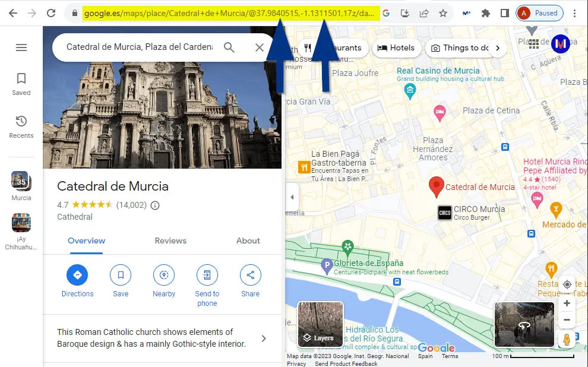The image size is (588, 367).
Task: Click the Send Product Feedback link
Action: pos(346,363)
